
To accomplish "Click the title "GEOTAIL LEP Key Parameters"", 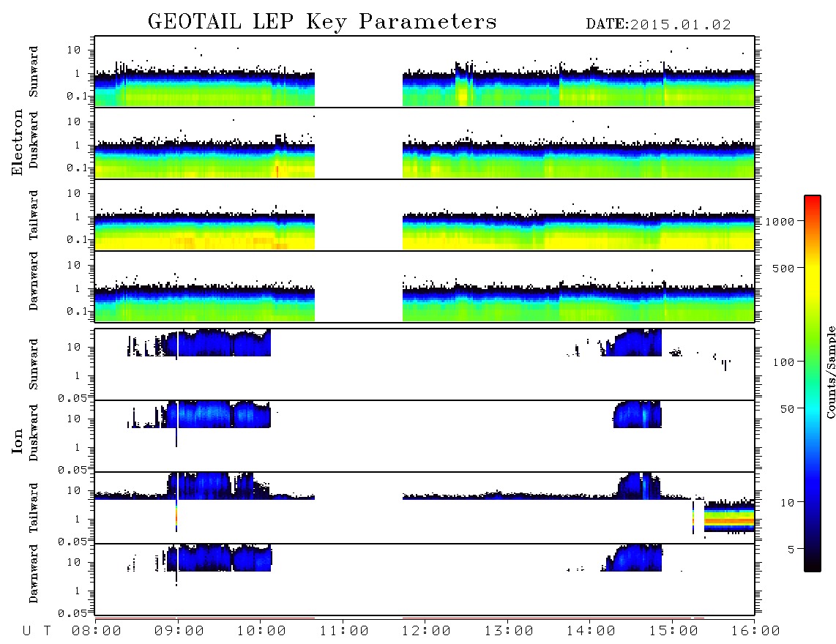I will point(322,22).
